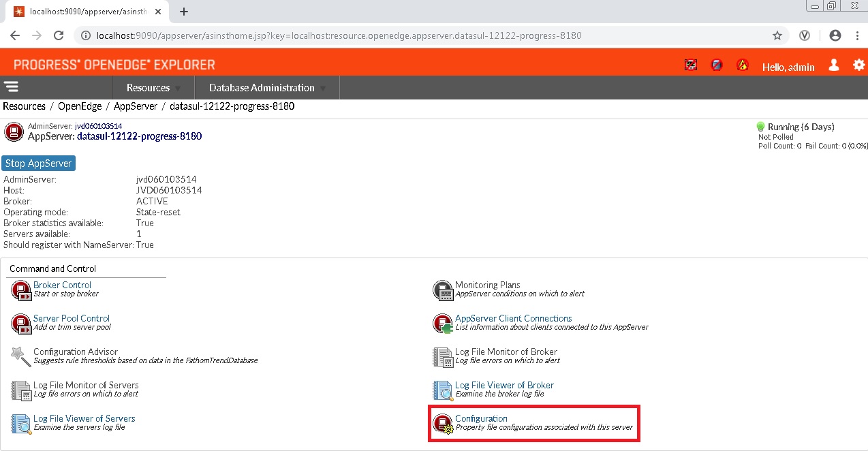Click the disabled alerts warning icon in header

(743, 65)
